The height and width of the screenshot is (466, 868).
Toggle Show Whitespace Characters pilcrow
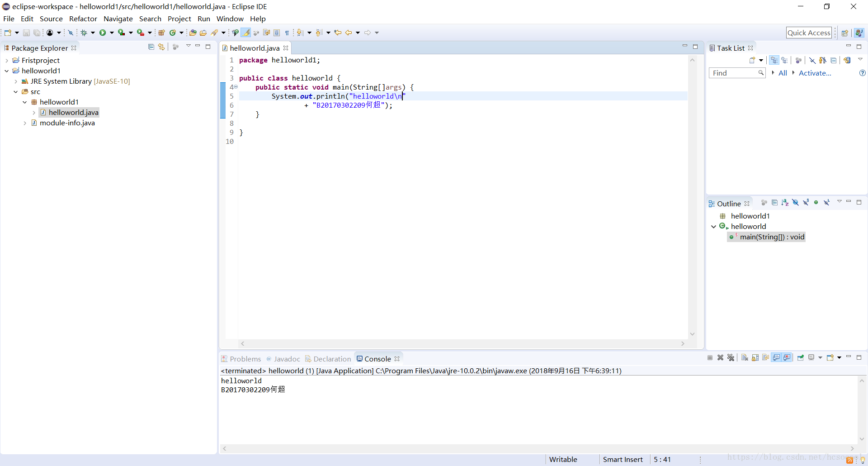[x=287, y=33]
